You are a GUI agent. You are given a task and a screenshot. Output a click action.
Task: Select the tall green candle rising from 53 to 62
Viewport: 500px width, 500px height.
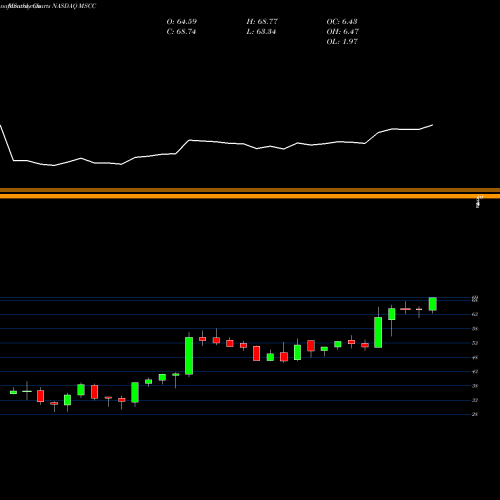coord(378,332)
